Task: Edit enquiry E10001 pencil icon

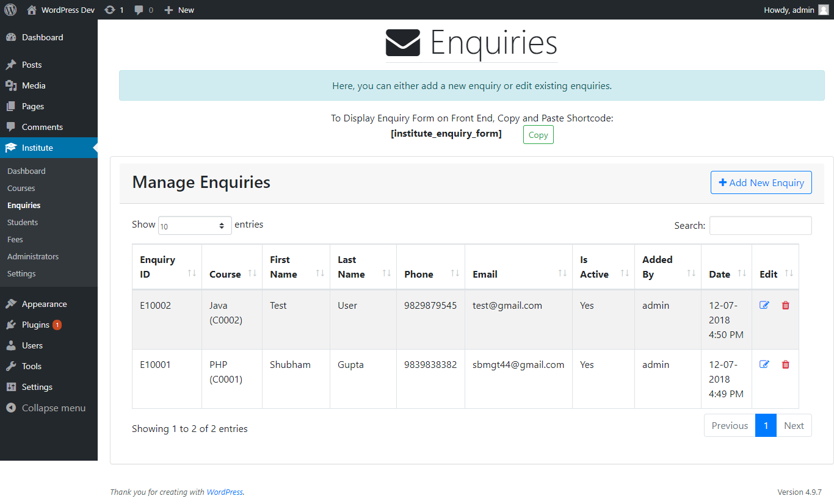Action: pyautogui.click(x=764, y=364)
